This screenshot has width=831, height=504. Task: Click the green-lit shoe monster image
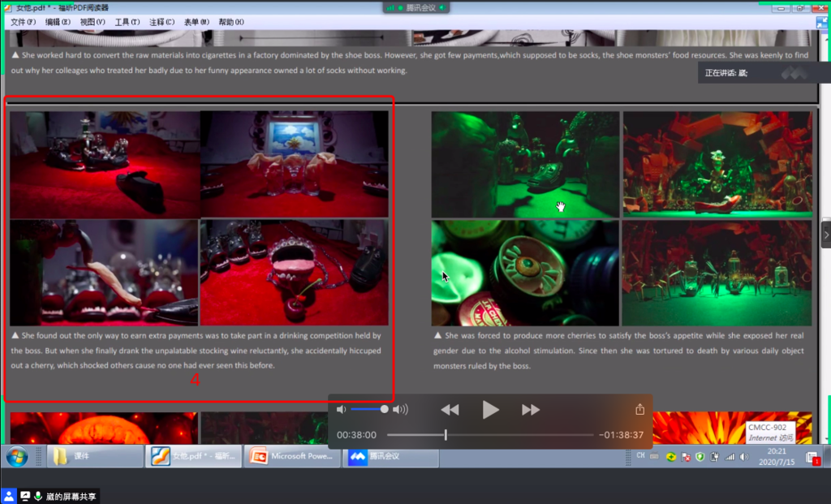tap(525, 164)
